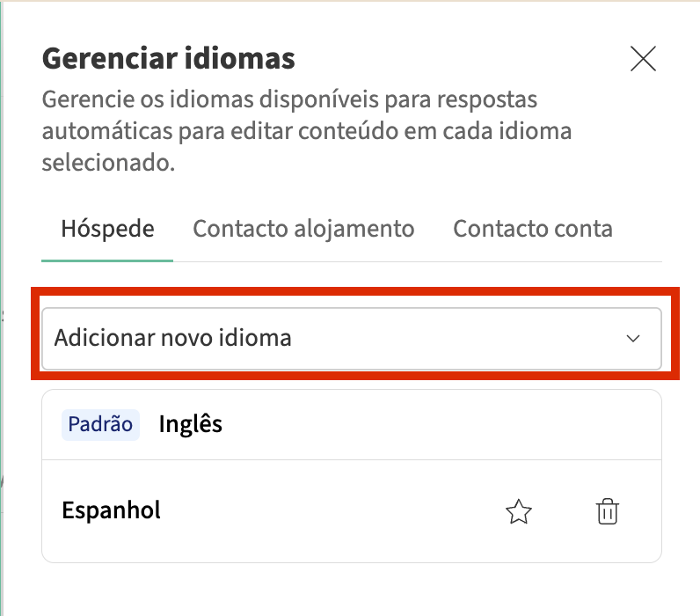Click the Padrão badge next to Inglês
Screen dimensions: 700x616
100,425
